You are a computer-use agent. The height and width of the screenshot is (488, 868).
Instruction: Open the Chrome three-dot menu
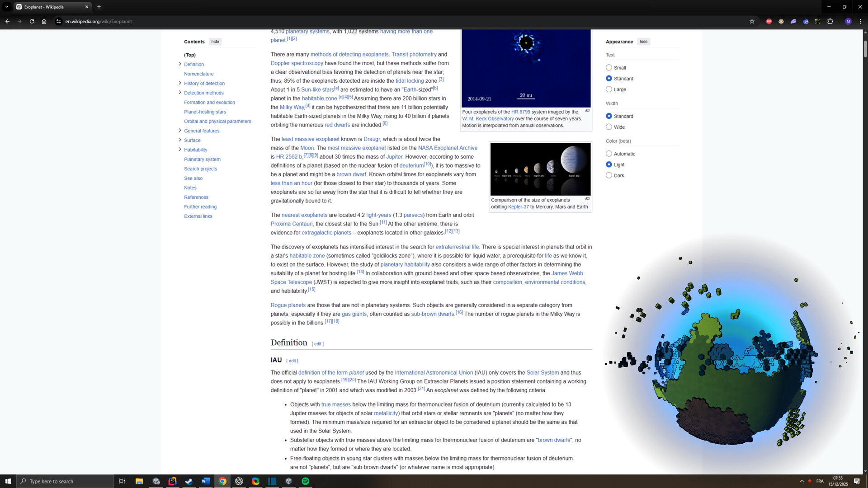tap(861, 21)
